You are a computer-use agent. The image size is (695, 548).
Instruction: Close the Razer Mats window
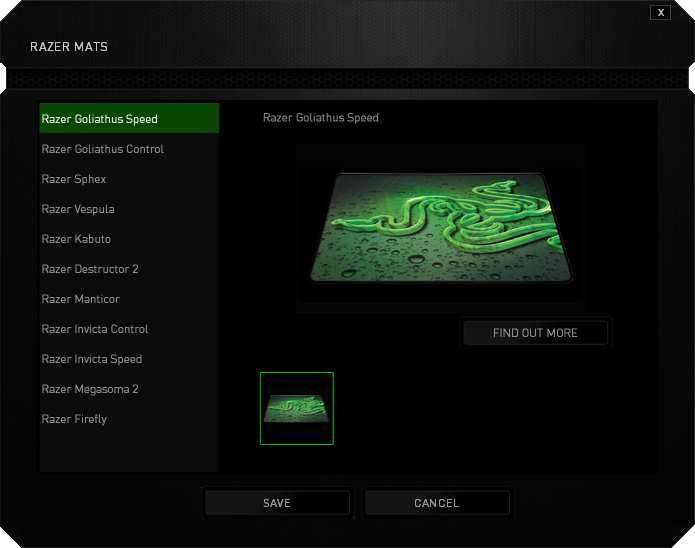tap(660, 12)
